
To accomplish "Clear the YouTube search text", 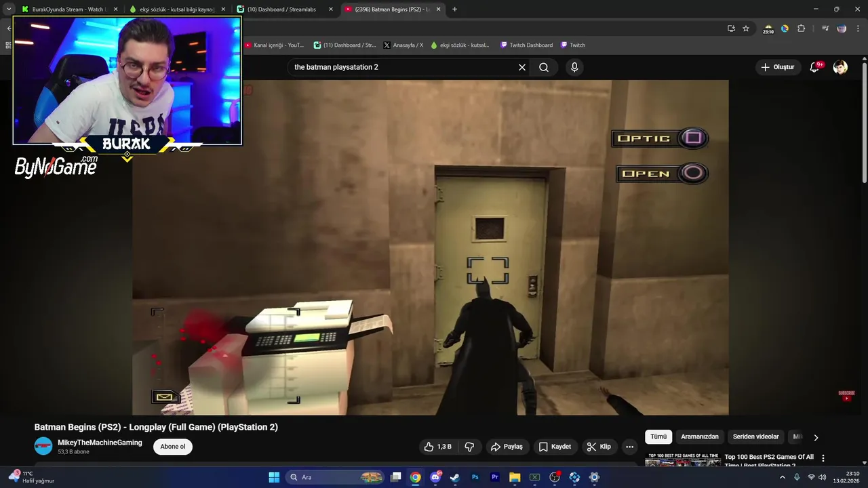I will pyautogui.click(x=522, y=67).
